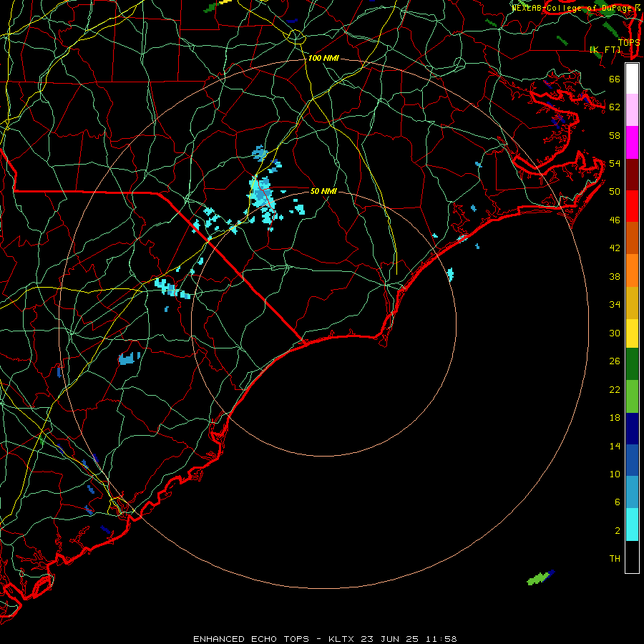Click the '50' legend value

[x=615, y=192]
